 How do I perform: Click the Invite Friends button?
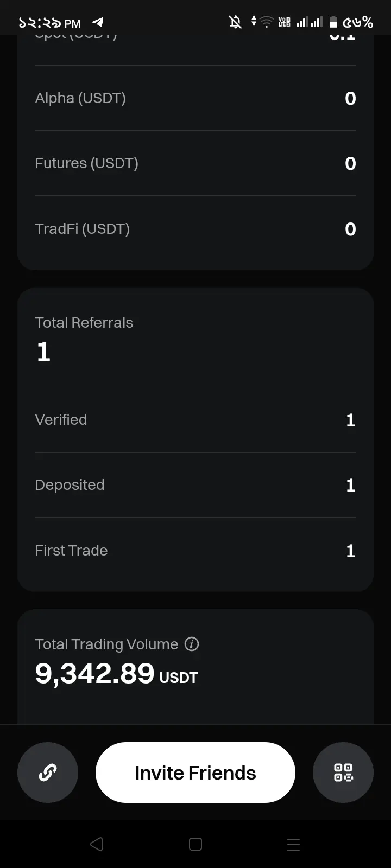pos(195,773)
